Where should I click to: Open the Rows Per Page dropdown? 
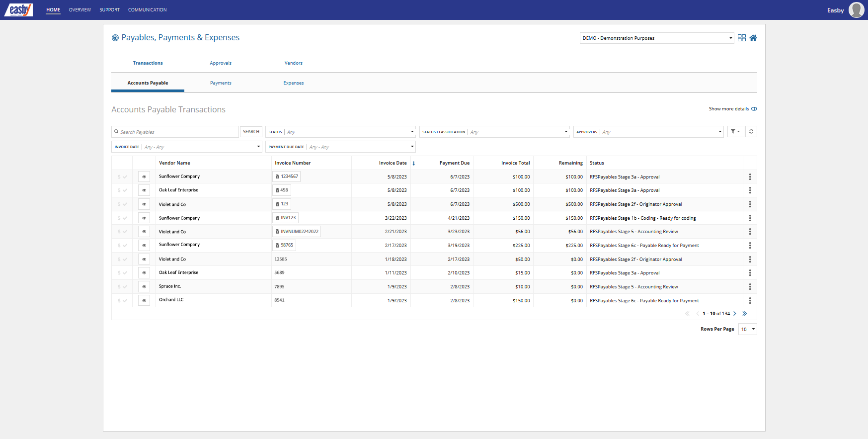747,329
